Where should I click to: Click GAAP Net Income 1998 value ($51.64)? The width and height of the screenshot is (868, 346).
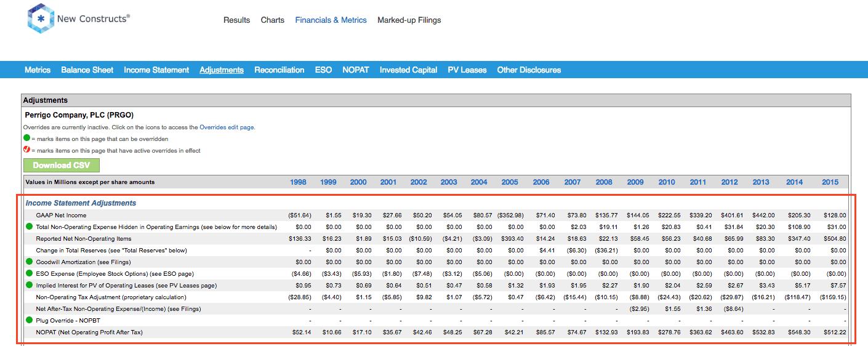pyautogui.click(x=300, y=215)
